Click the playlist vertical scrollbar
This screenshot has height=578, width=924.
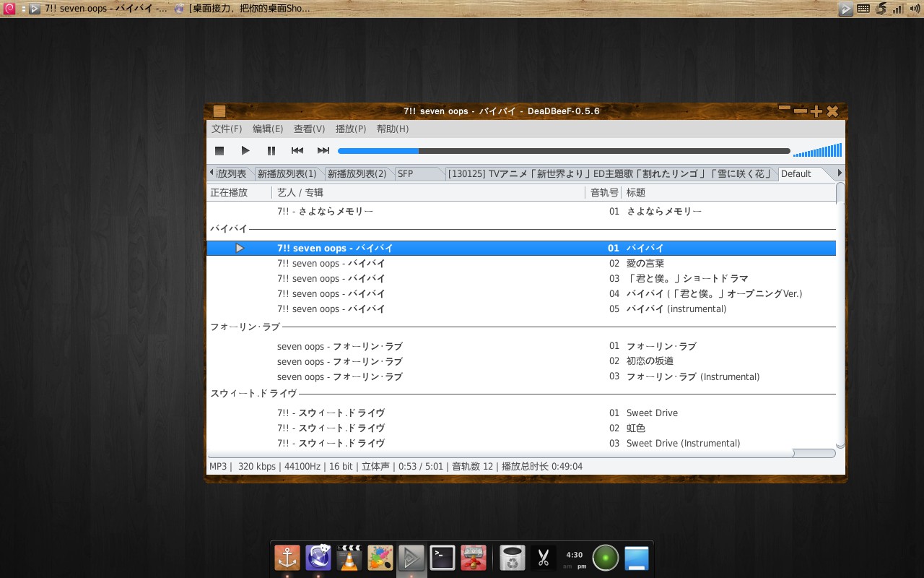(x=840, y=316)
